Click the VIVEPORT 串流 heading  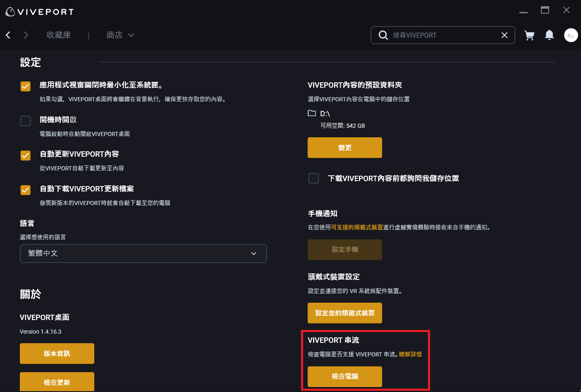point(333,340)
